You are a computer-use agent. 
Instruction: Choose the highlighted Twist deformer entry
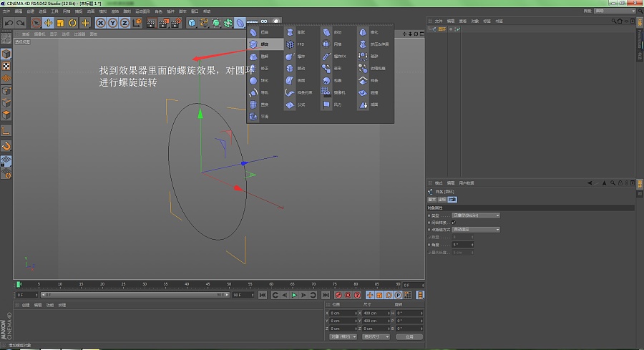click(x=265, y=44)
